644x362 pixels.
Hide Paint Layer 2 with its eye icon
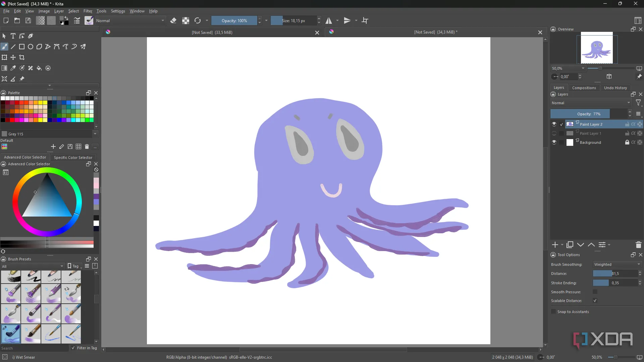[x=554, y=124]
